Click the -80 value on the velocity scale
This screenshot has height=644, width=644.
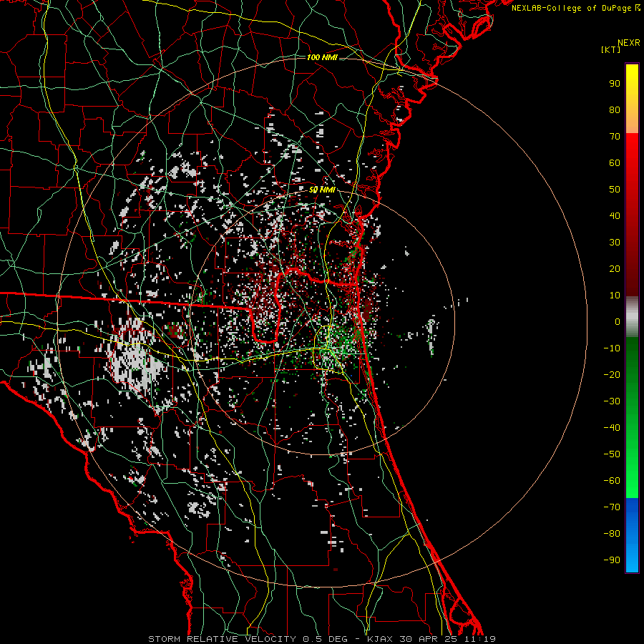click(x=612, y=534)
